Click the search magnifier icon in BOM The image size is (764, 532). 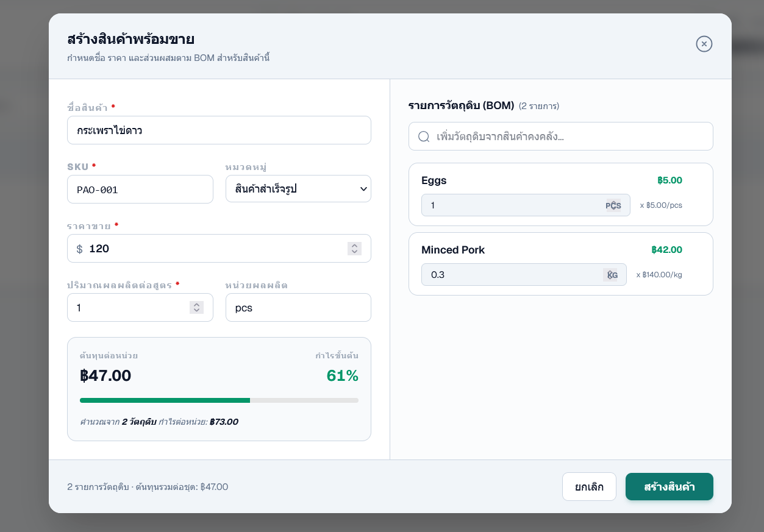coord(424,137)
